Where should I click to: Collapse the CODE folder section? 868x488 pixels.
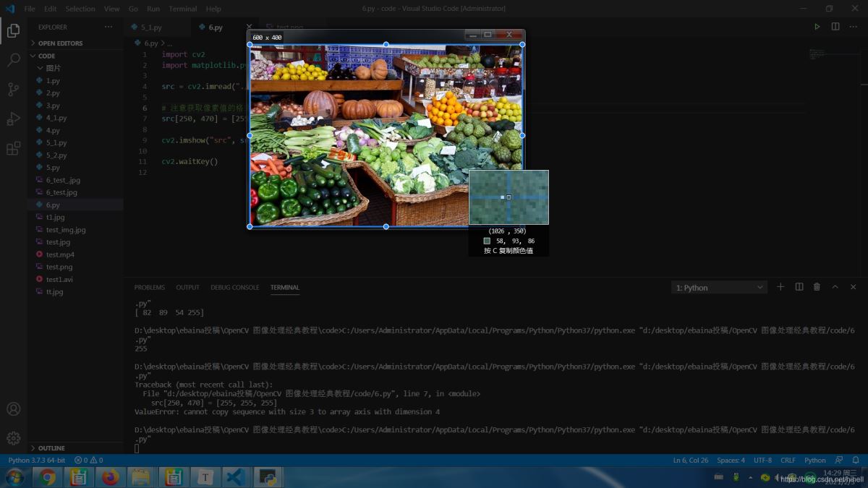pos(46,56)
